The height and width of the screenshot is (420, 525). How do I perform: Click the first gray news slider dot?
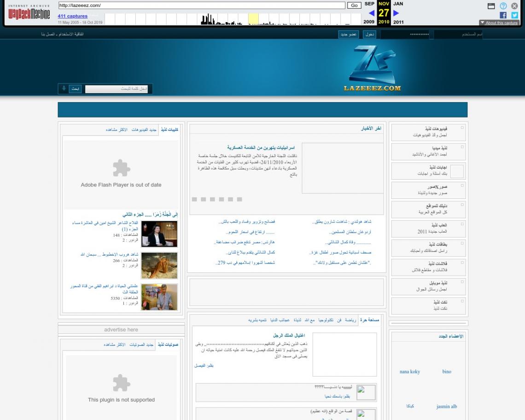click(x=194, y=199)
